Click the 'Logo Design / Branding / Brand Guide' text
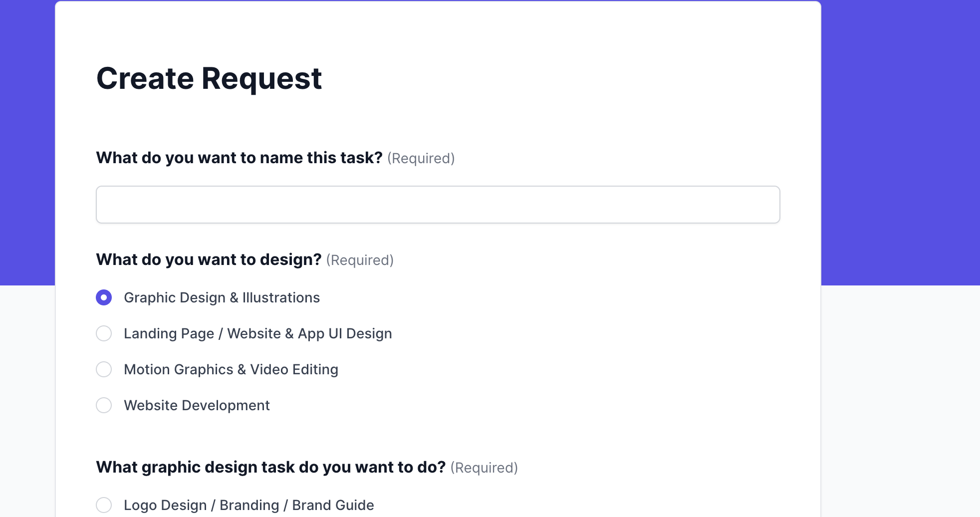The height and width of the screenshot is (517, 980). click(248, 505)
